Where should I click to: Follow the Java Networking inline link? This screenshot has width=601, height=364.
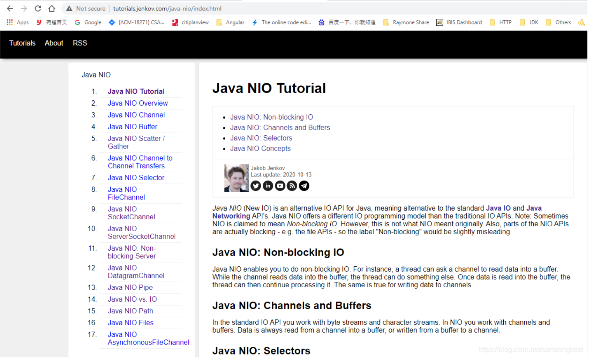[231, 216]
